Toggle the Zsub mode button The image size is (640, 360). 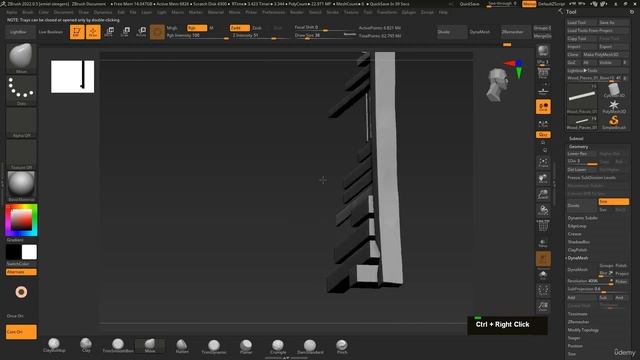[257, 28]
